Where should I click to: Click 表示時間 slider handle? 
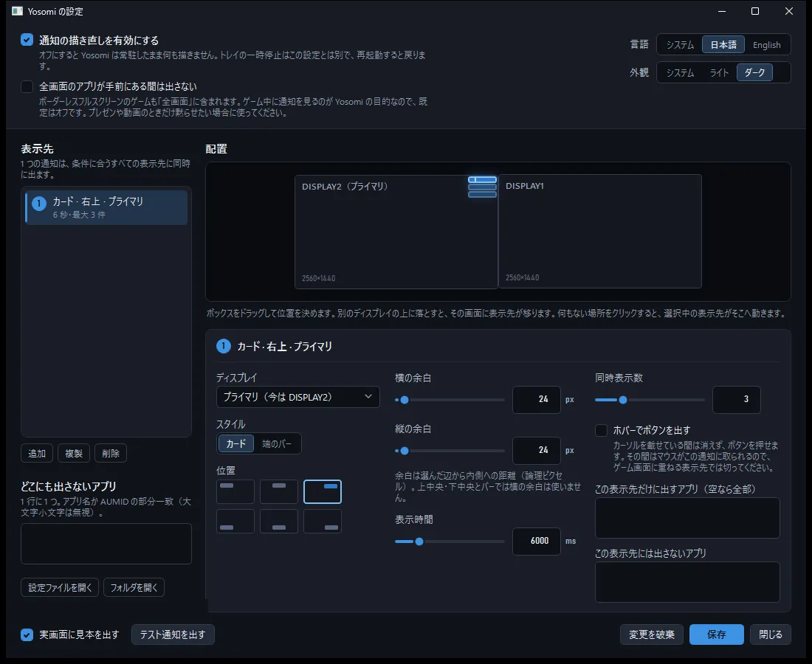(x=419, y=542)
